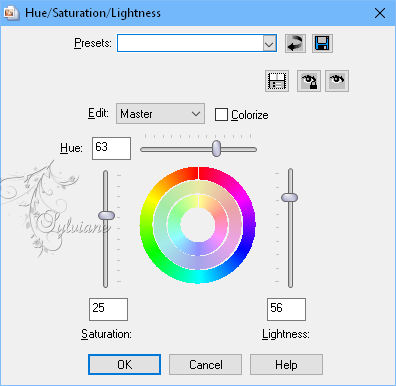
Task: Click the Hue slider handle
Action: tap(217, 148)
